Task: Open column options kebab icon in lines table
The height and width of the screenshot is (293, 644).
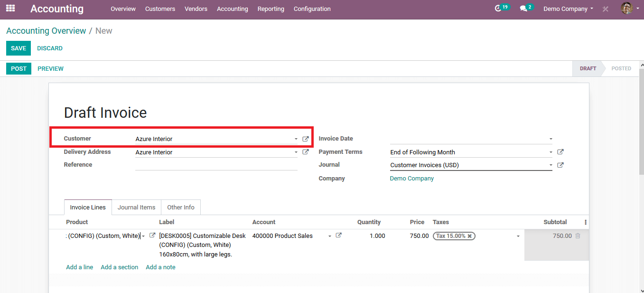Action: click(586, 222)
